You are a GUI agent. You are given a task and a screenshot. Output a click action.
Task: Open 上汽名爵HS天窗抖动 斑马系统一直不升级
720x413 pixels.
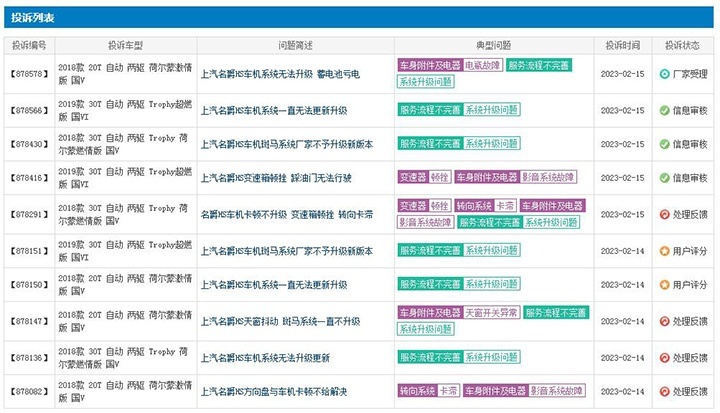[x=280, y=322]
